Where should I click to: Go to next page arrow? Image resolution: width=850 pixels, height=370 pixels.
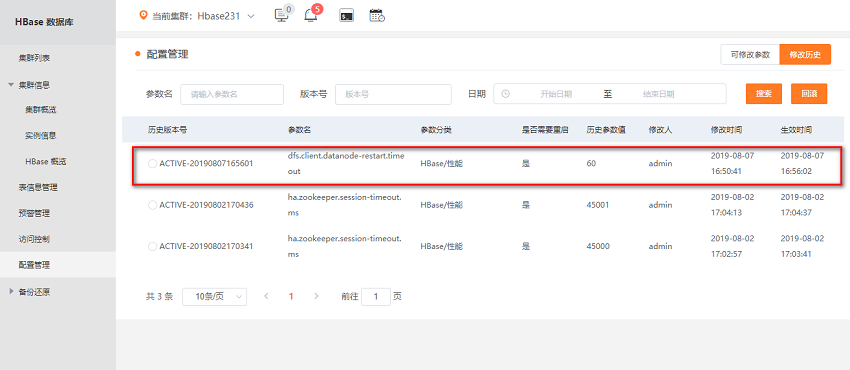click(x=317, y=296)
